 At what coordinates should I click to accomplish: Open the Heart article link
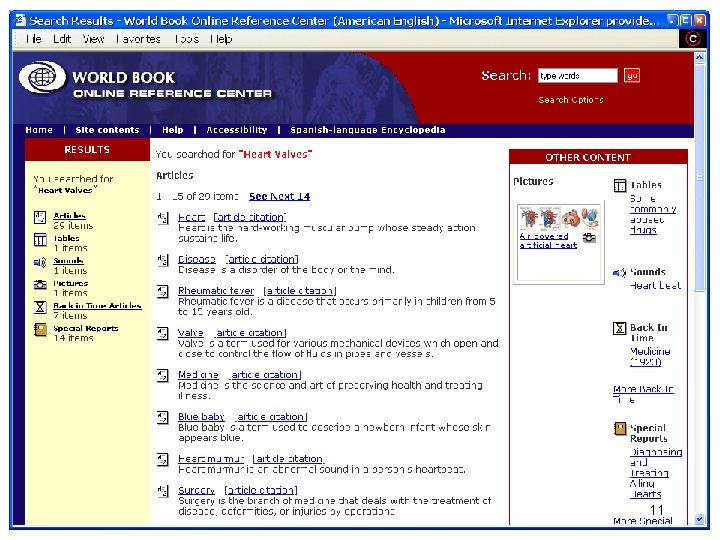point(191,217)
